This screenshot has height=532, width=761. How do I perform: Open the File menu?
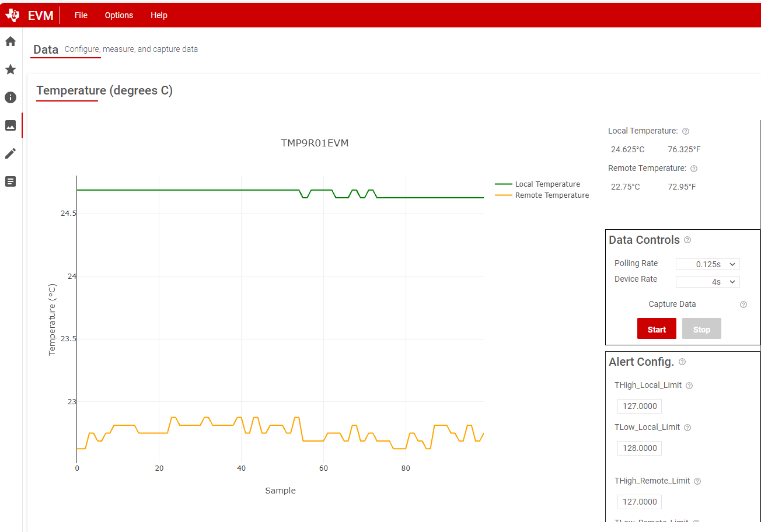coord(81,15)
